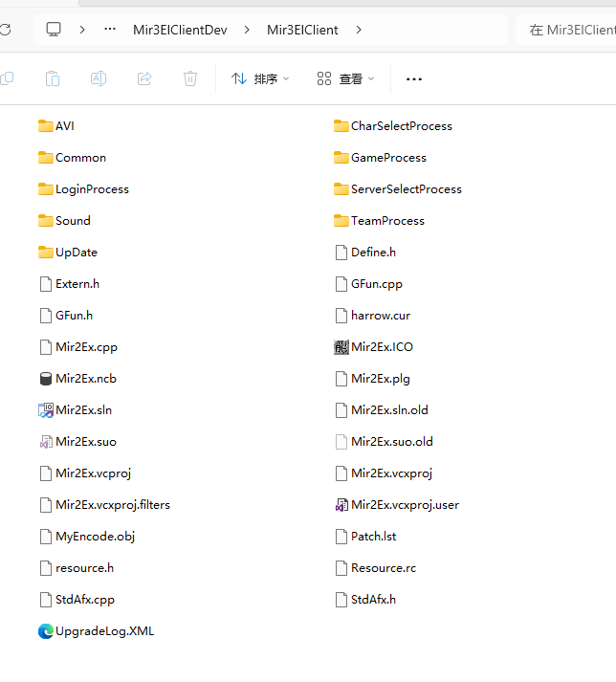The image size is (616, 682).
Task: Click the Share toolbar icon
Action: [x=144, y=78]
